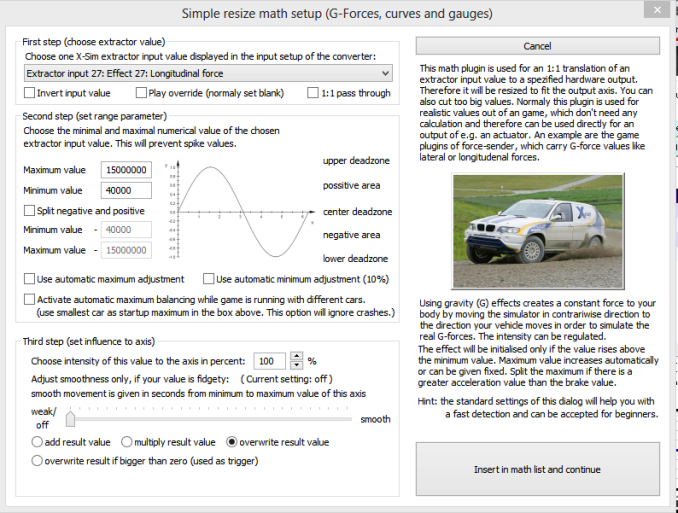Activate automatic maximum balancing checkbox
Image resolution: width=678 pixels, height=513 pixels.
[x=29, y=299]
